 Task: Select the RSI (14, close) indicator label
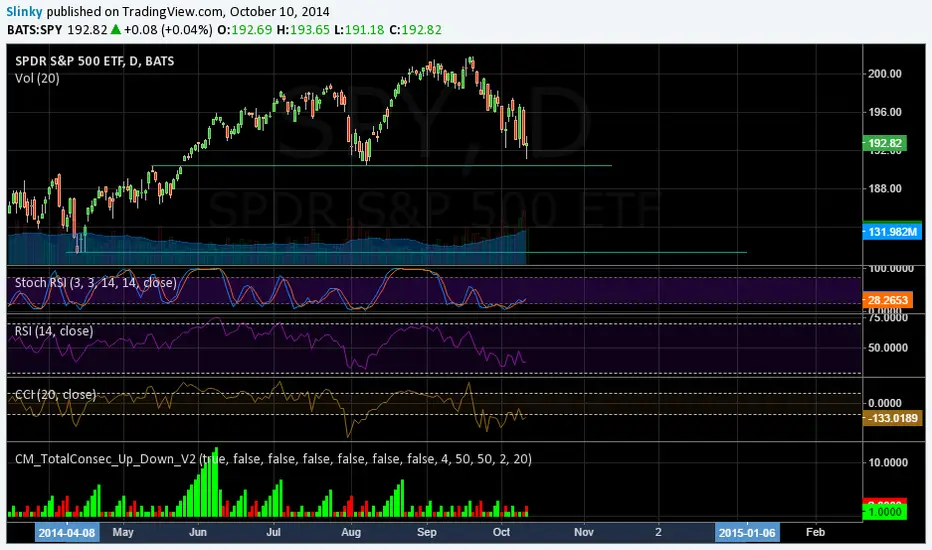pyautogui.click(x=54, y=331)
